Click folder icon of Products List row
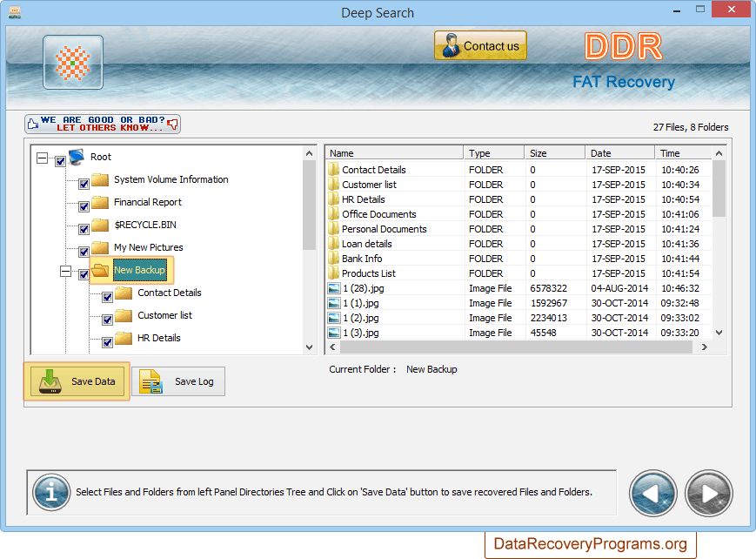The image size is (756, 559). 334,273
